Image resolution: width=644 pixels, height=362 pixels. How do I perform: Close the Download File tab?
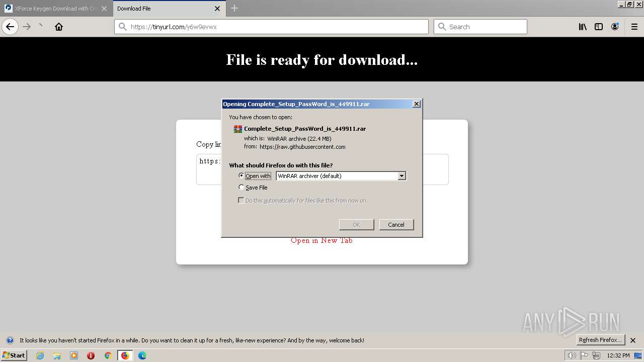point(217,9)
